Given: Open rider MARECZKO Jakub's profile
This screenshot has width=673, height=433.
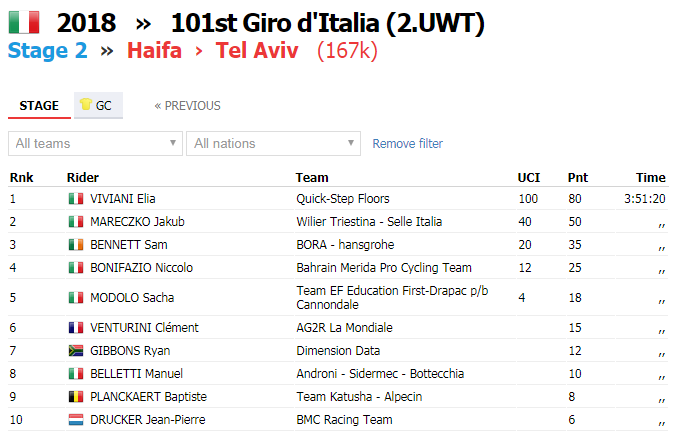Looking at the screenshot, I should pos(137,222).
